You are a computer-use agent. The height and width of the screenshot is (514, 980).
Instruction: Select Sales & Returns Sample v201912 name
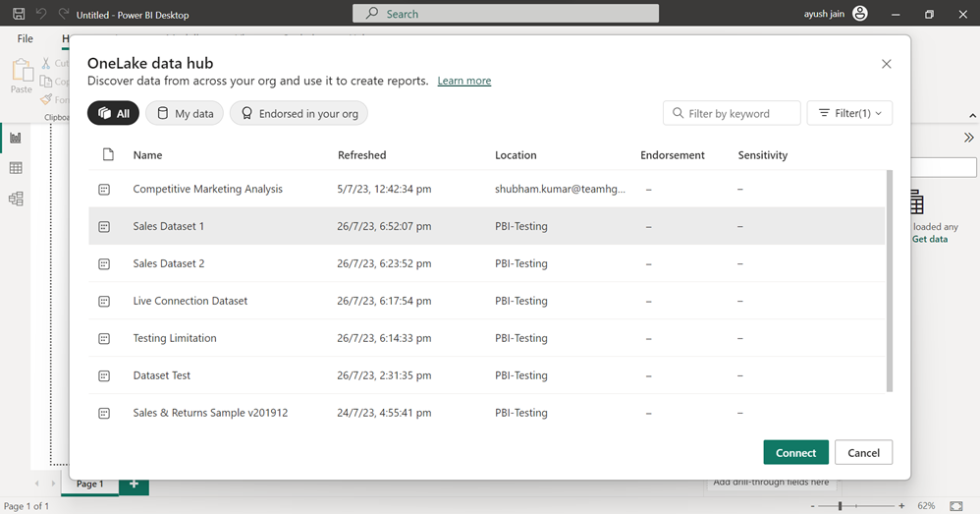tap(210, 413)
